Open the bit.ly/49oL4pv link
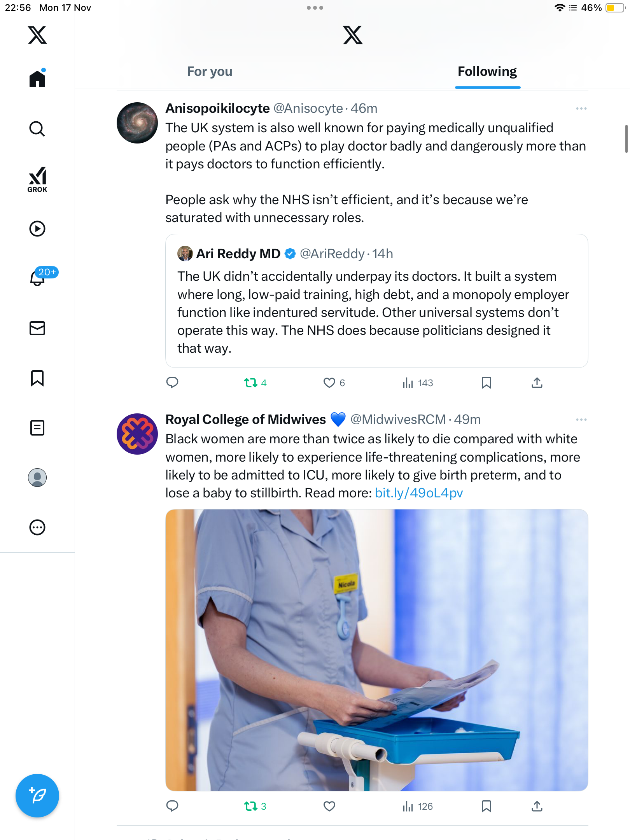 (419, 493)
